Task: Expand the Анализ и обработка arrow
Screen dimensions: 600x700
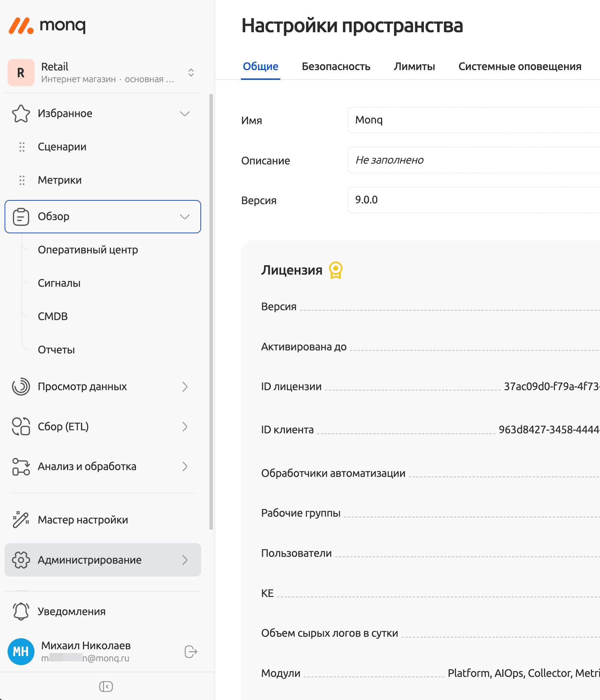Action: (184, 467)
